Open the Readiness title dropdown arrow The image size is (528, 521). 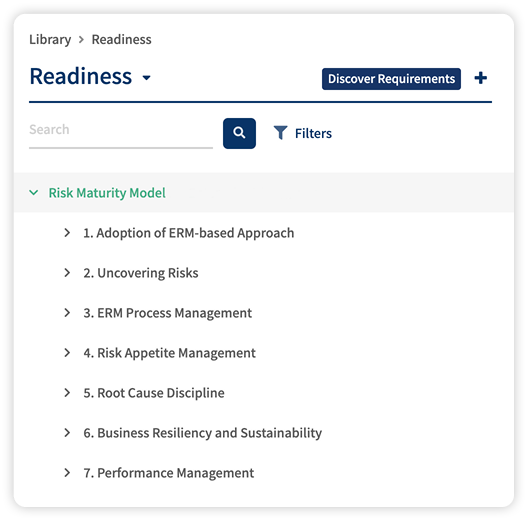click(x=146, y=78)
